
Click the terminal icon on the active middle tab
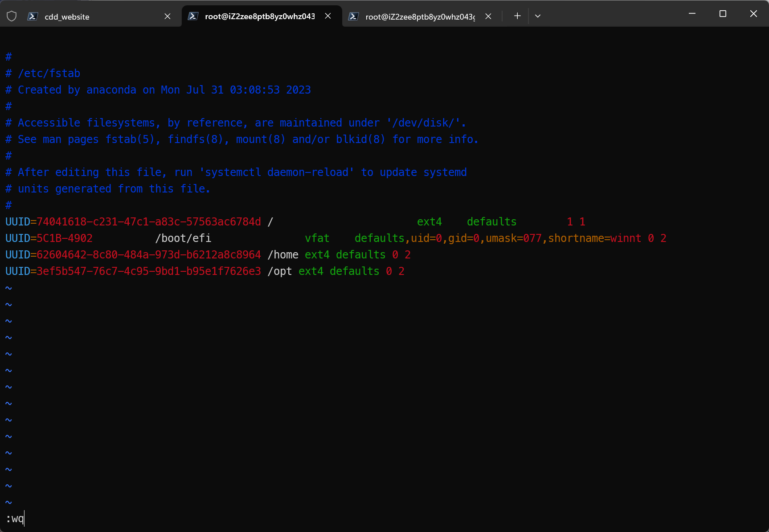pos(193,16)
